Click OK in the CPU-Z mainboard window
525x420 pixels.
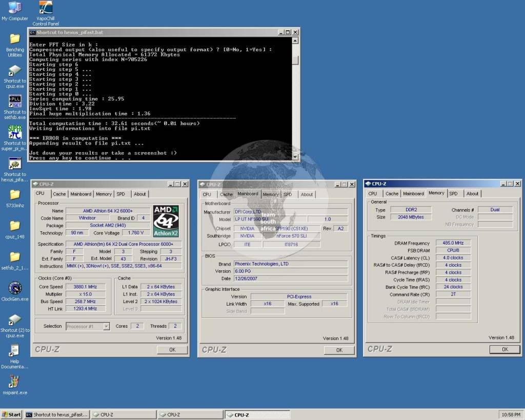(339, 350)
